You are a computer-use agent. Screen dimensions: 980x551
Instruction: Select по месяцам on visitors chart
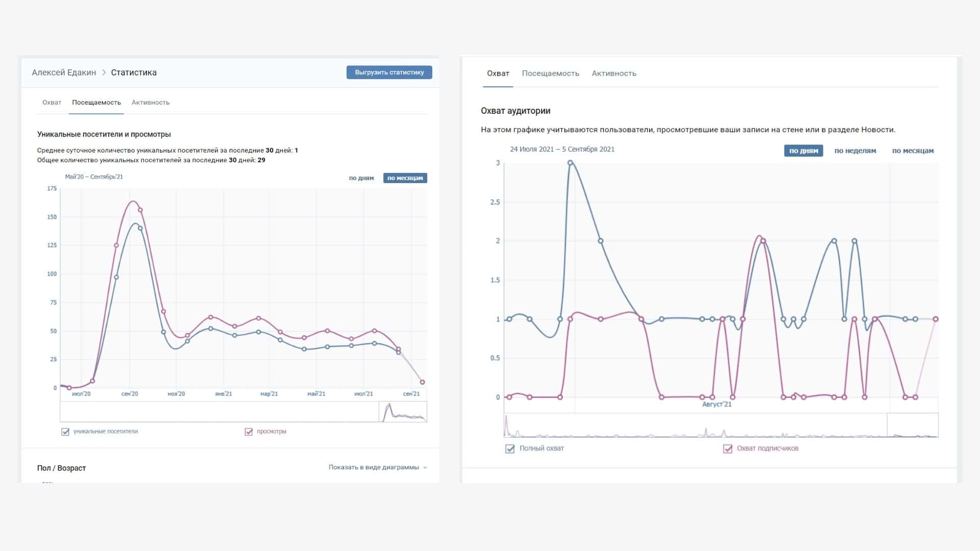click(x=405, y=178)
